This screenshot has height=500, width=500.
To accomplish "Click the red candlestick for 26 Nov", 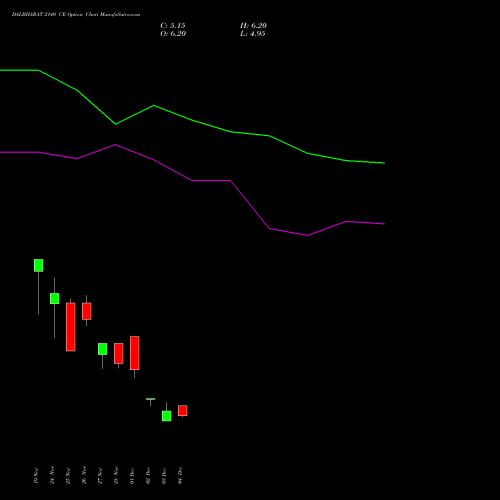I will pos(86,311).
